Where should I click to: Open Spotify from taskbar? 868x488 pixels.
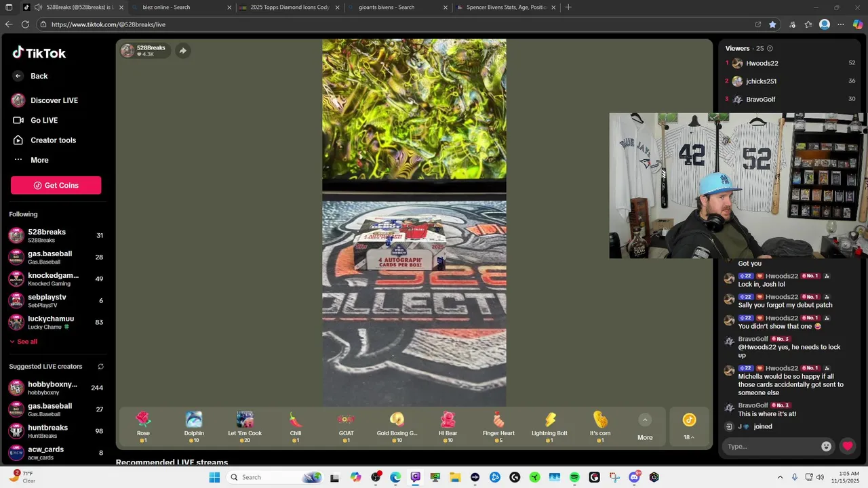[574, 477]
